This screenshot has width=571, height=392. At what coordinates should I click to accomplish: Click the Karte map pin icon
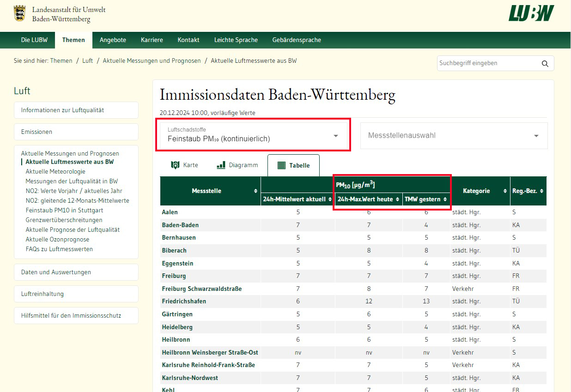pos(175,165)
